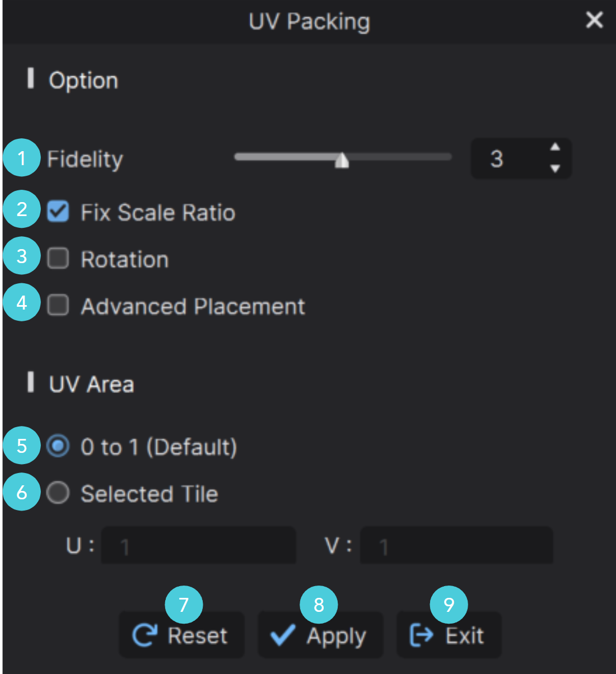Select the 0 to 1 (Default) option
The width and height of the screenshot is (616, 674).
57,447
